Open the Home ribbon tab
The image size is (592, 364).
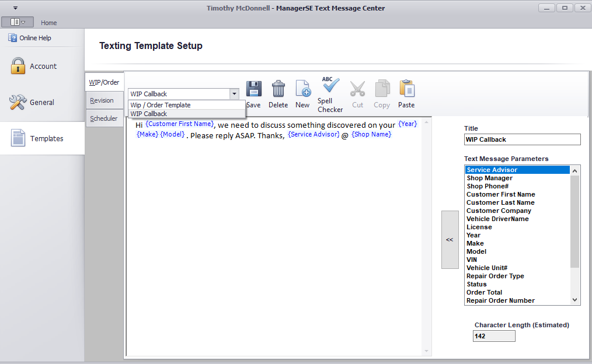click(49, 23)
